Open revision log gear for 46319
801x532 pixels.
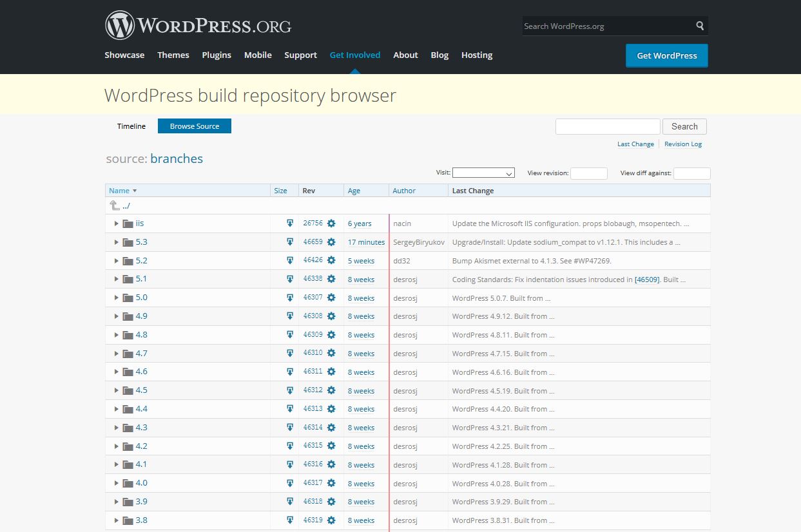tap(331, 520)
